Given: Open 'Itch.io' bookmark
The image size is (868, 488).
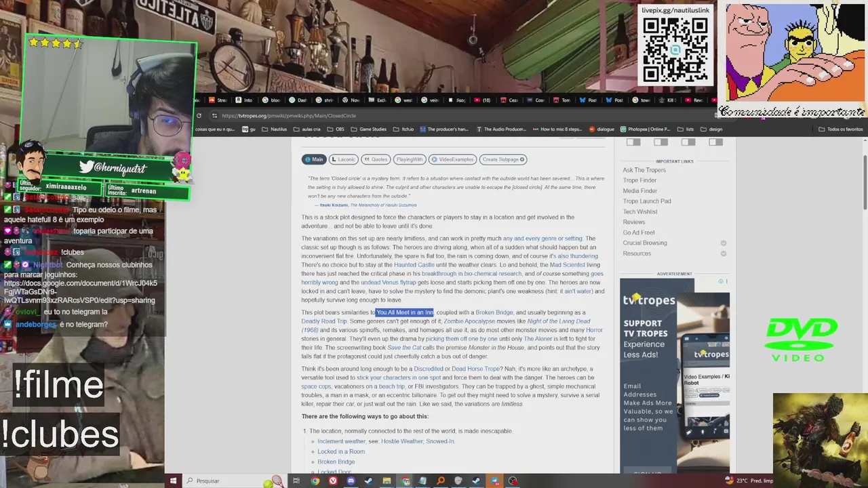Looking at the screenshot, I should click(x=404, y=129).
